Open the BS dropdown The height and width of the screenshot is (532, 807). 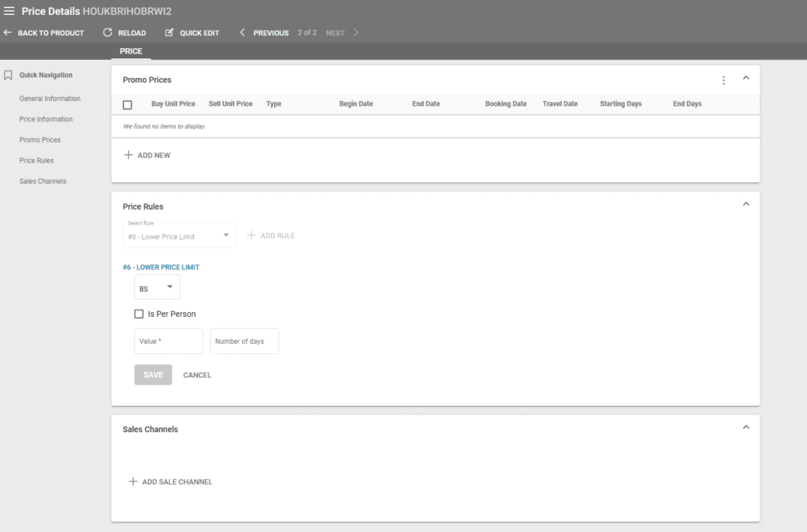point(157,288)
